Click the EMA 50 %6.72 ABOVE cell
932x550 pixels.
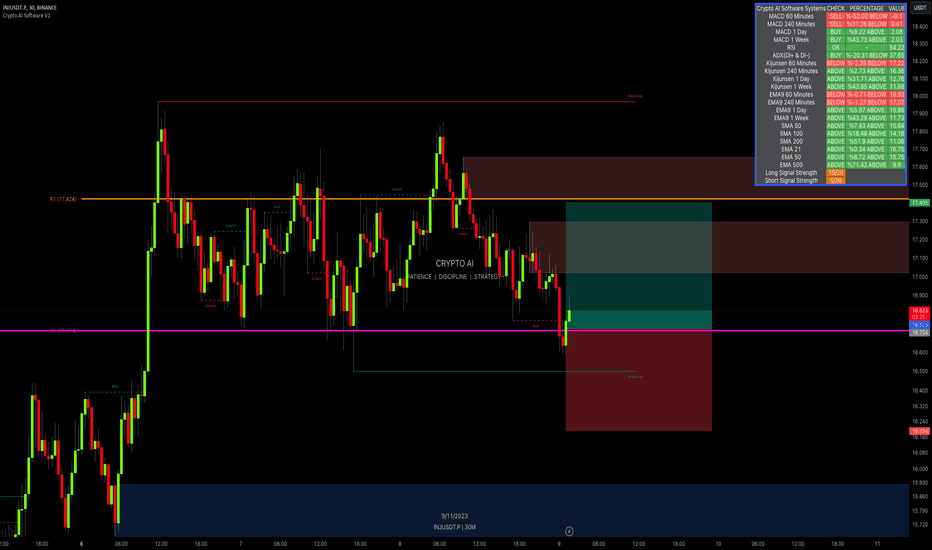(867, 157)
